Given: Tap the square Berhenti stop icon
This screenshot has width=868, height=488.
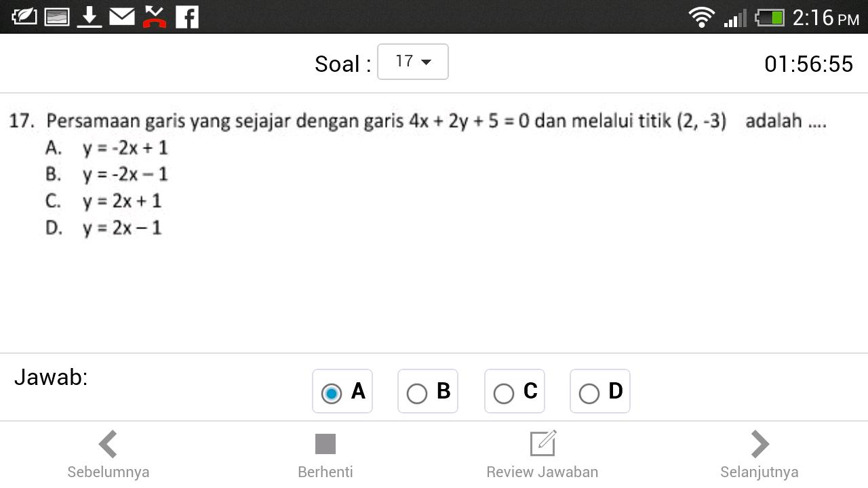Looking at the screenshot, I should (x=325, y=445).
